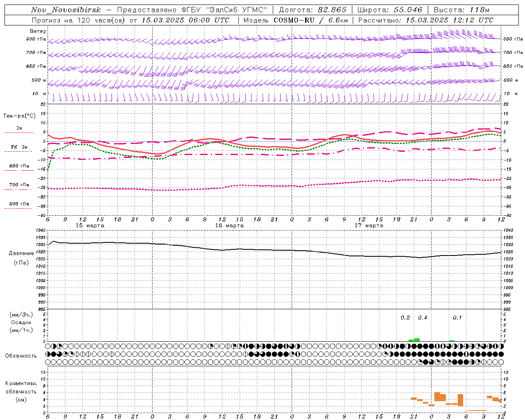Click the station name Nov_Novosibirsk in header
This screenshot has height=420, width=525.
(66, 10)
